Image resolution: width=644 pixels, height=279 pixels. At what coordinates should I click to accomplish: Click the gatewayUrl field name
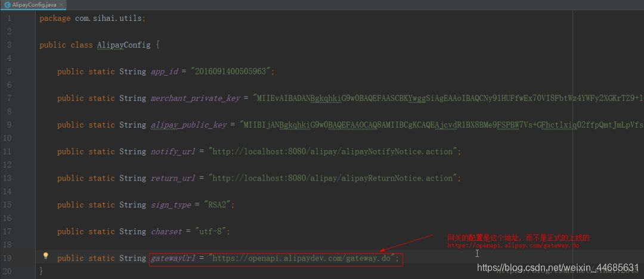(x=173, y=259)
